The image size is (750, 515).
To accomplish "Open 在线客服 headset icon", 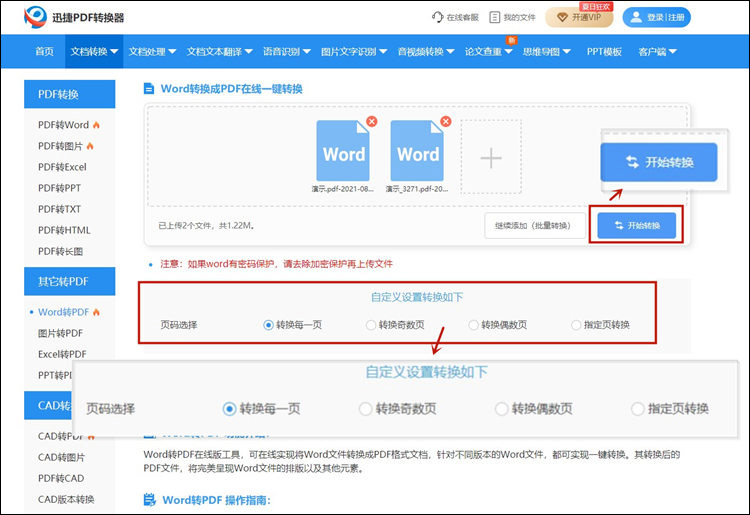I will [x=437, y=17].
